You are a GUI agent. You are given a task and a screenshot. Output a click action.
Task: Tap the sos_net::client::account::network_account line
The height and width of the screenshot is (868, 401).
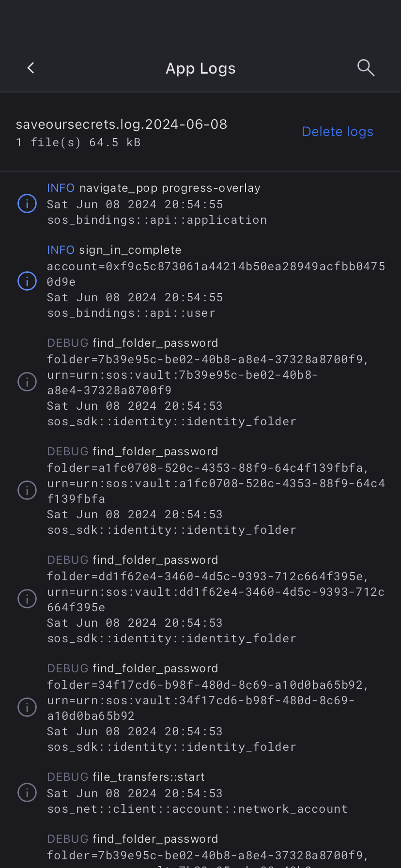(x=197, y=809)
